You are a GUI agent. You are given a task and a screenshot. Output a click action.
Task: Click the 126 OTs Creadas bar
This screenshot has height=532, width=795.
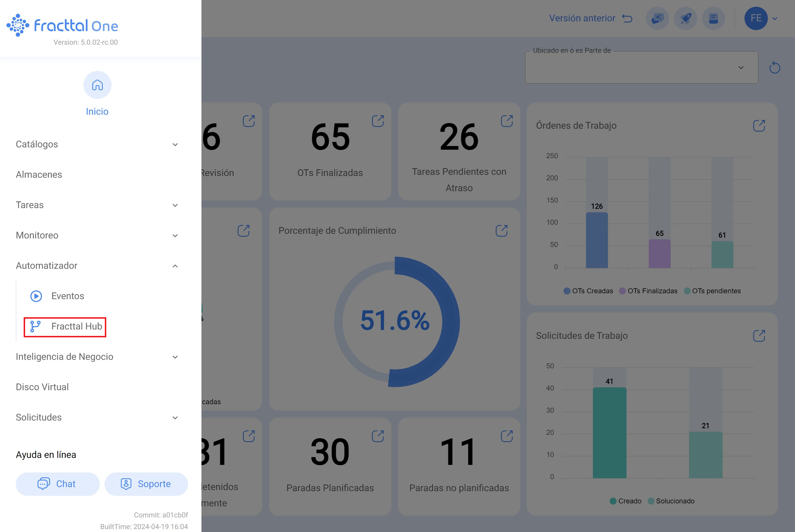597,240
